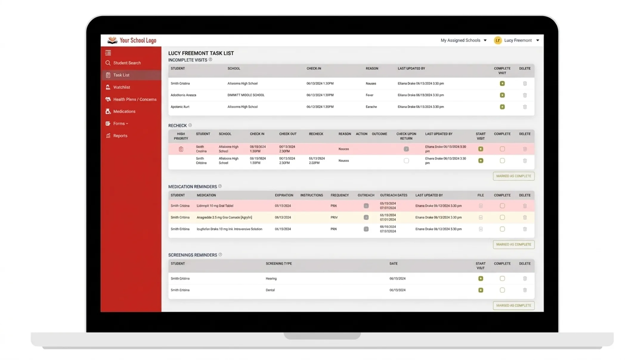644x360 pixels.
Task: Open Health Plans / Concerns in the sidebar
Action: tap(131, 99)
